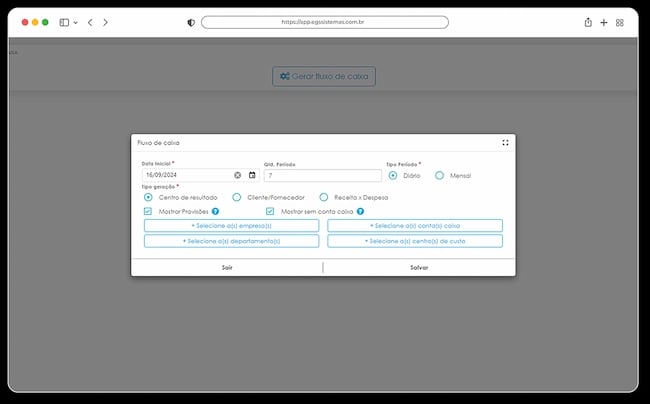Select the Diário period type
Screen dimensions: 650x404
coord(393,176)
